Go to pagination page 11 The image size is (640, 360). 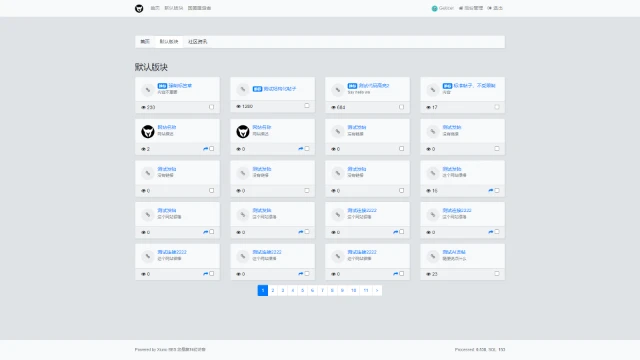(x=366, y=290)
